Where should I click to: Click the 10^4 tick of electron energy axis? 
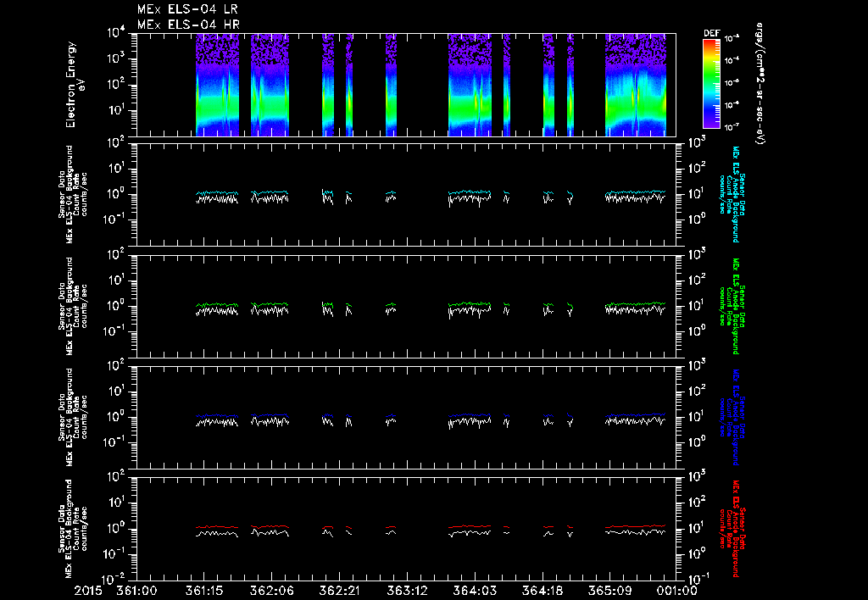pyautogui.click(x=115, y=33)
